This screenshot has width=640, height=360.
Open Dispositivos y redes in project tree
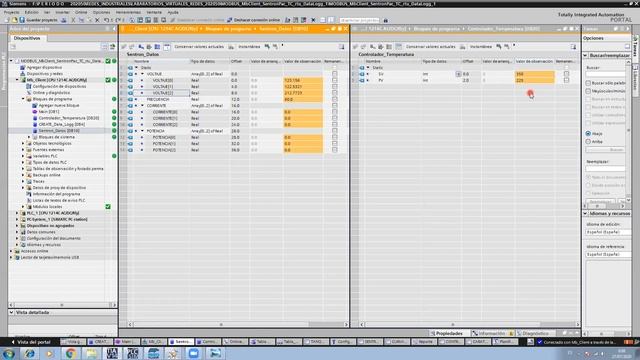[x=44, y=74]
